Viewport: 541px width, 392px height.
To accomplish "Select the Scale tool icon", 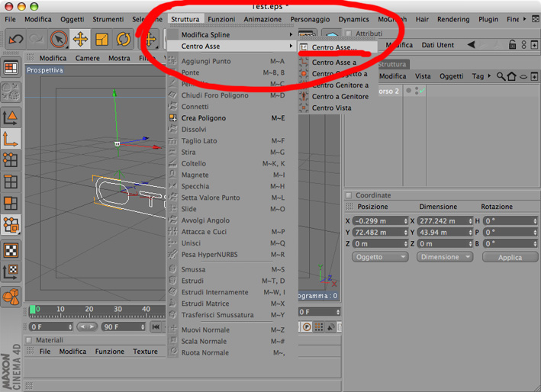I will [101, 39].
